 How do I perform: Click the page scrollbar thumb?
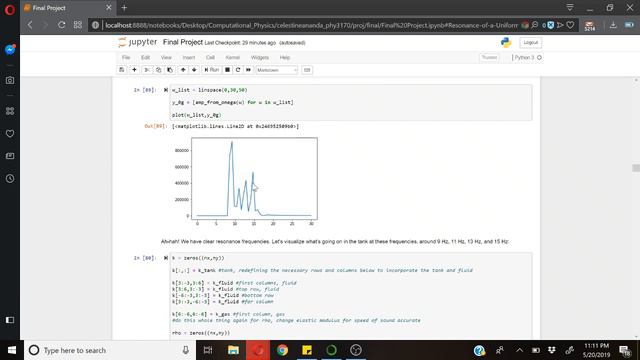[x=636, y=168]
